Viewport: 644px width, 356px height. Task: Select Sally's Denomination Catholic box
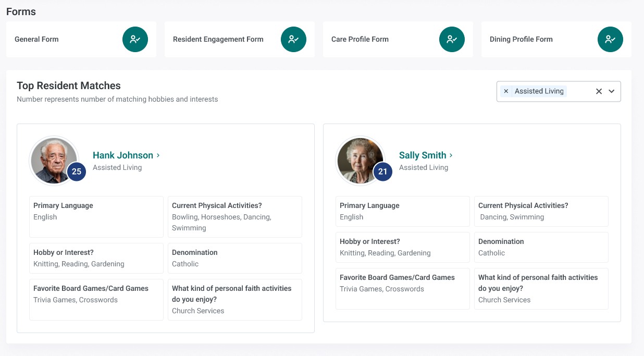click(x=541, y=247)
